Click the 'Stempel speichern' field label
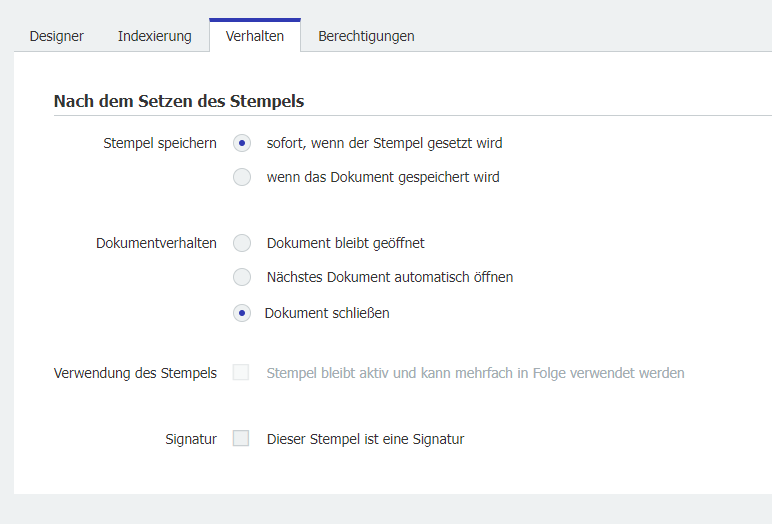772x524 pixels. click(160, 143)
